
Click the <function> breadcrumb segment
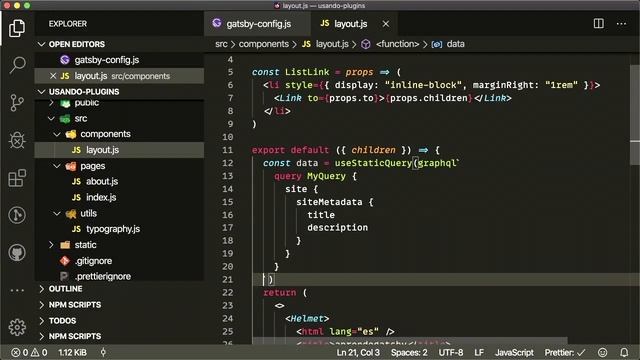[x=397, y=44]
